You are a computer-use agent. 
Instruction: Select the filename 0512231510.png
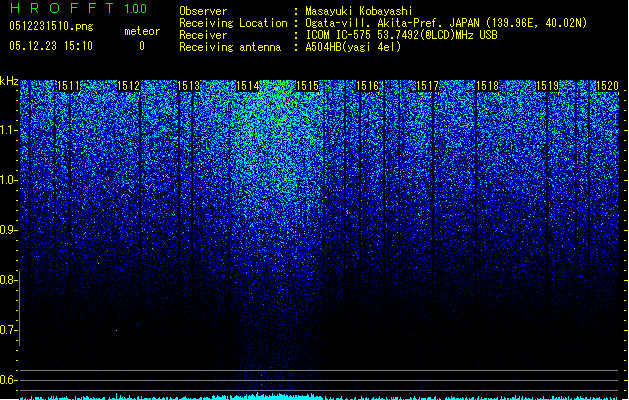[x=51, y=27]
